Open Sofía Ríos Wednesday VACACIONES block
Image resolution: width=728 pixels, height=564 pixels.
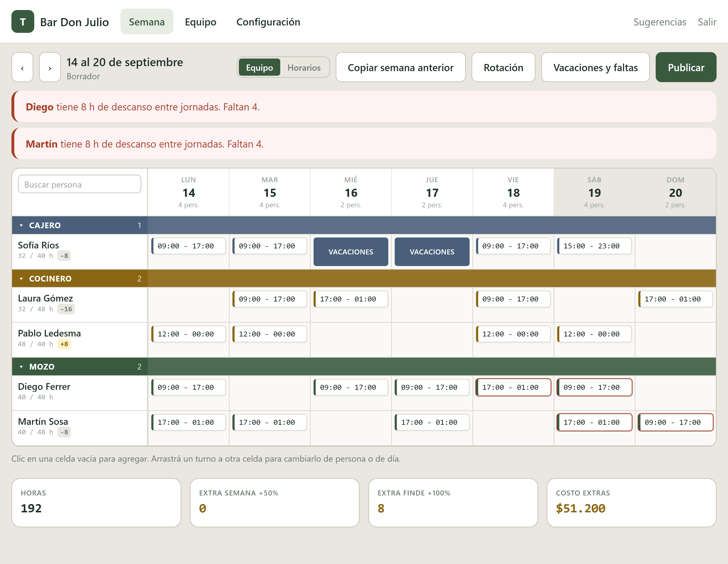coord(351,252)
